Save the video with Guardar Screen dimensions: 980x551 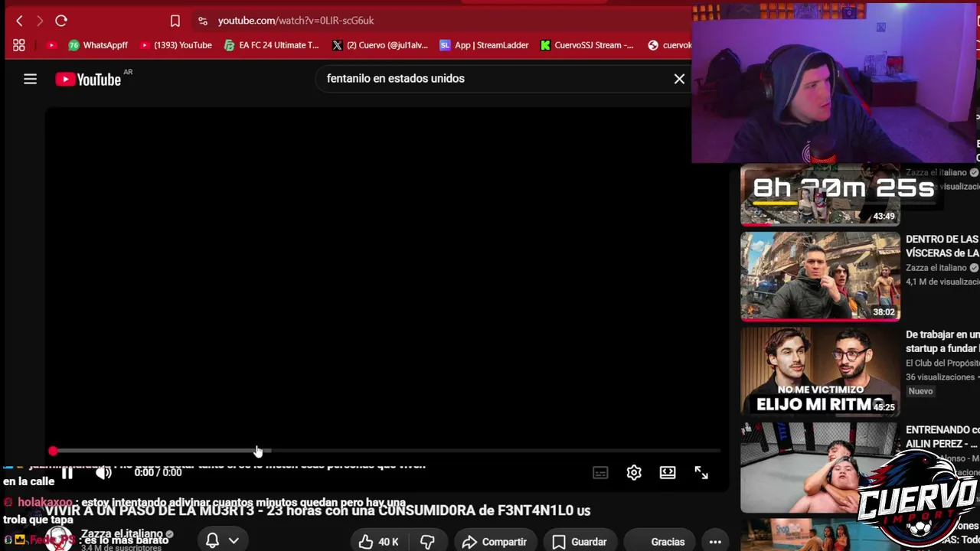coord(580,542)
